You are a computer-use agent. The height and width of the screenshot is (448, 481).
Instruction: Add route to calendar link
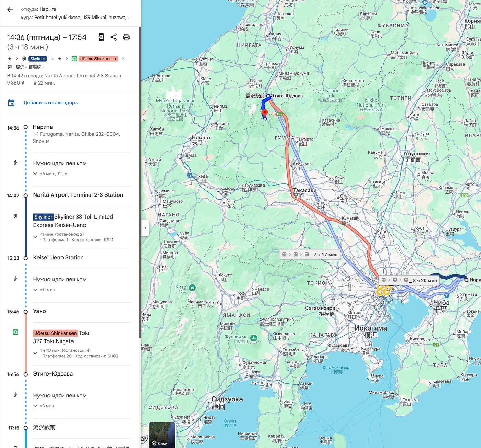51,103
